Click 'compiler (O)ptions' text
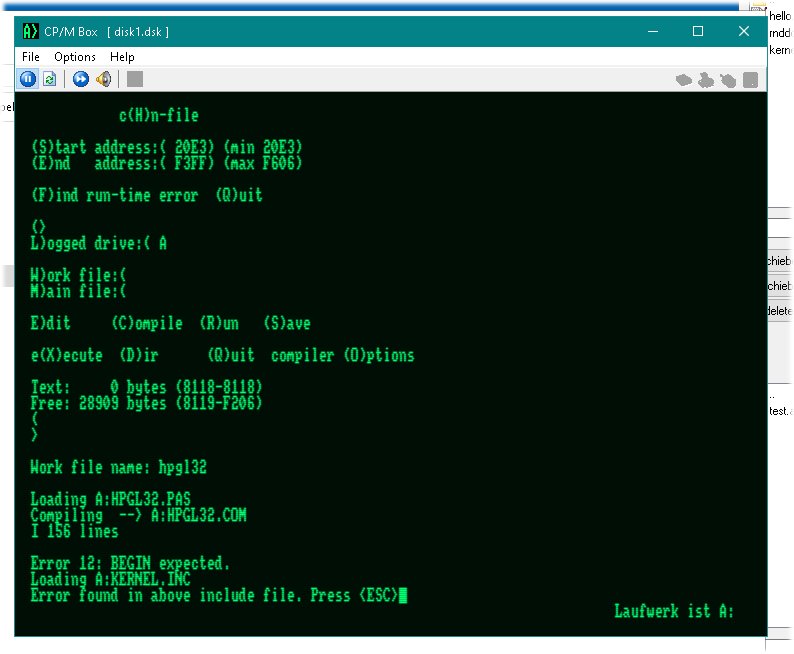794x654 pixels. 343,355
